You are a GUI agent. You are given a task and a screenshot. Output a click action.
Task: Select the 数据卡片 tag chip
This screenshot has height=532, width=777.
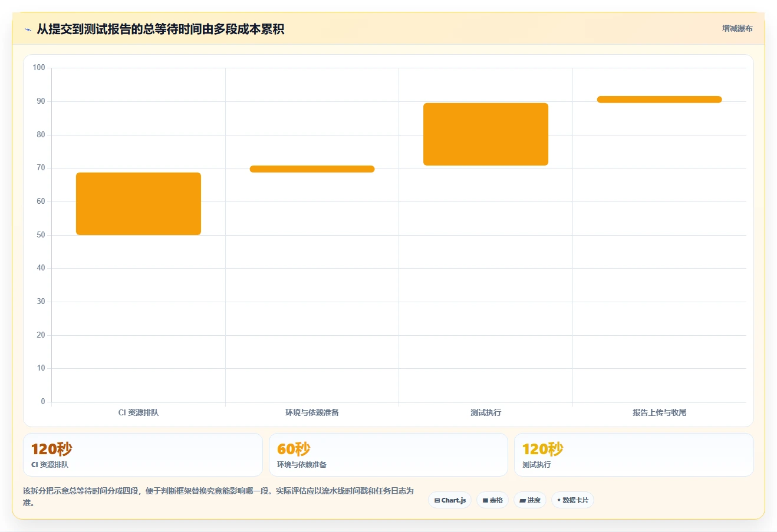(572, 500)
